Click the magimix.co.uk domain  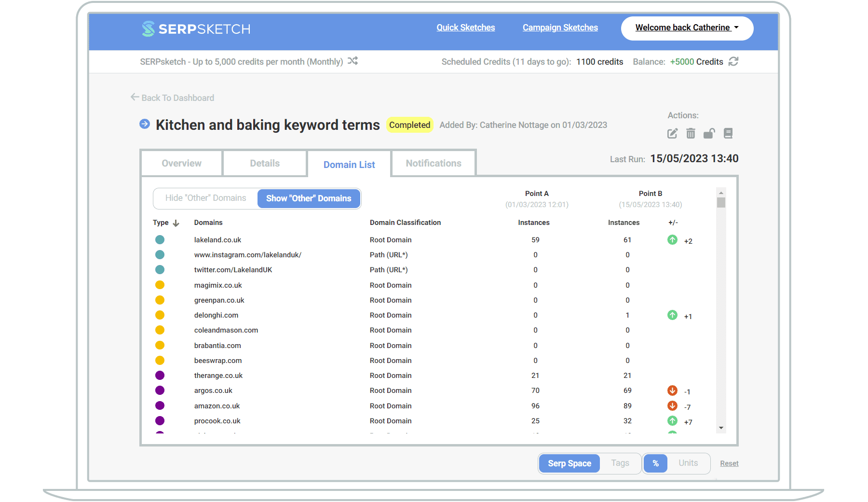218,285
